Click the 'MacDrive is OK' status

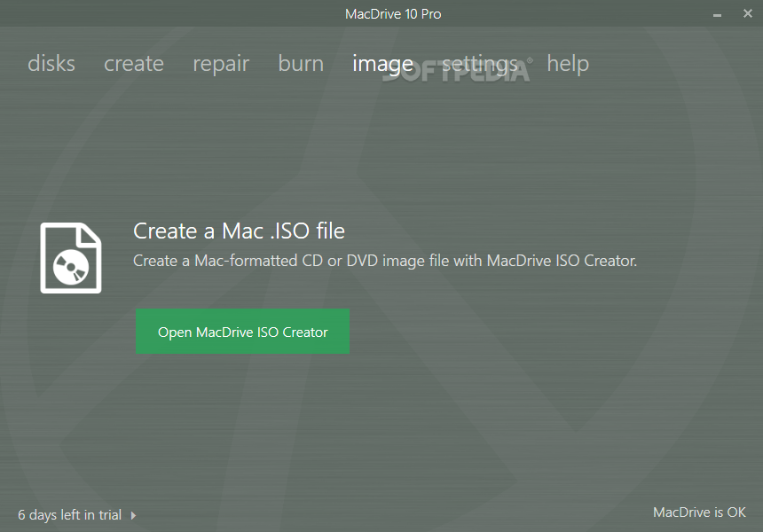[x=699, y=512]
